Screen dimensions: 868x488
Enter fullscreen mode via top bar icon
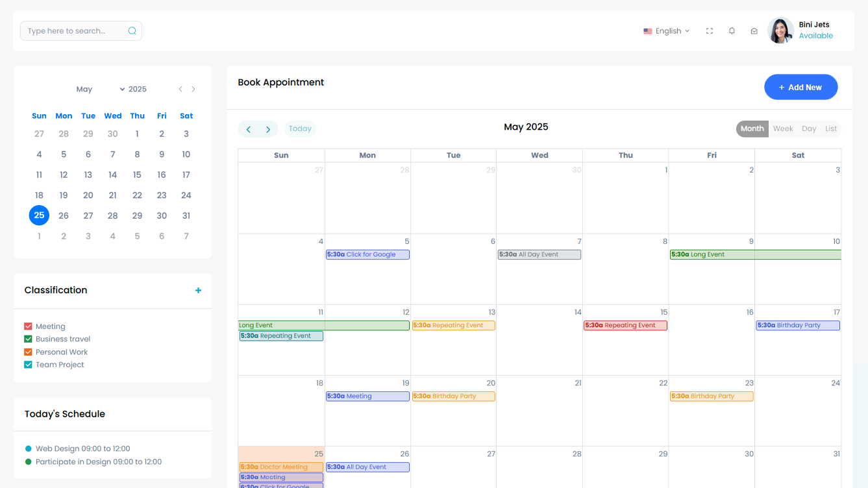click(710, 30)
